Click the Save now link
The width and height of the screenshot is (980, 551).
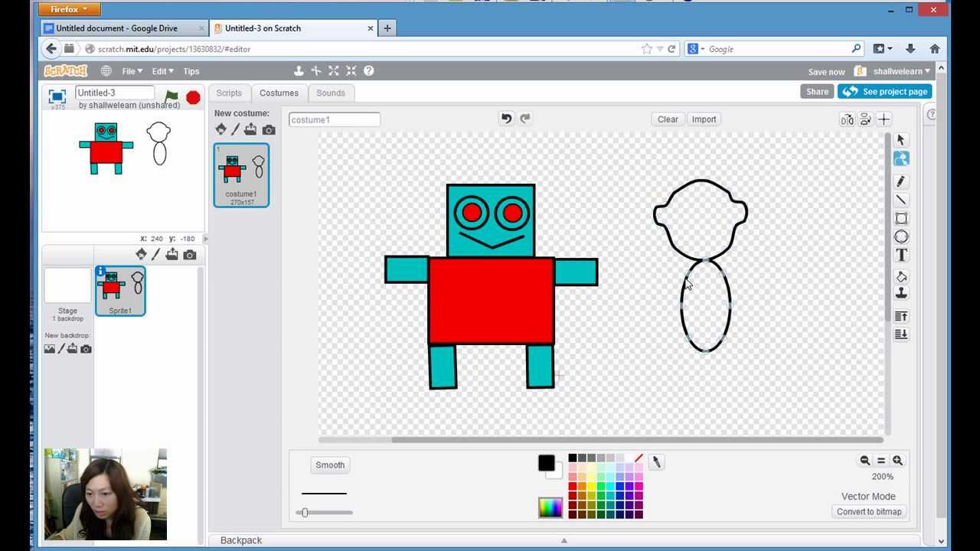[826, 72]
